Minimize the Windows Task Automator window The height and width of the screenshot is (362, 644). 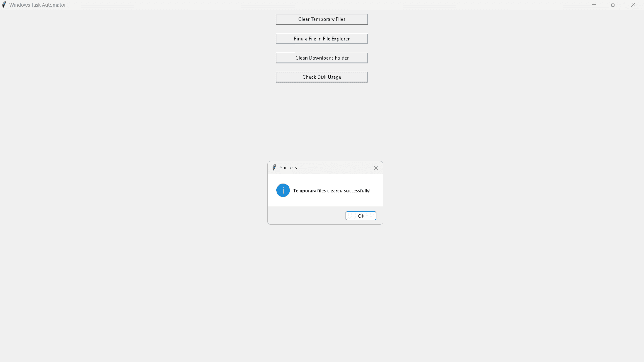point(594,5)
